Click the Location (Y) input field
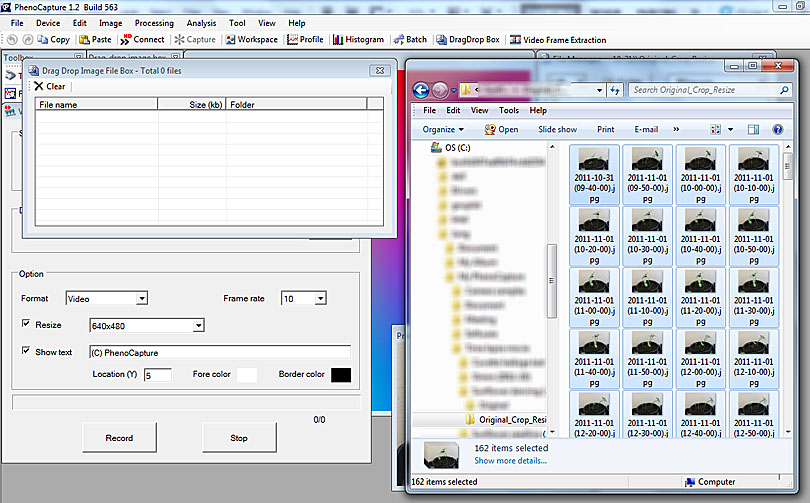Screen dimensions: 810x503 157,375
